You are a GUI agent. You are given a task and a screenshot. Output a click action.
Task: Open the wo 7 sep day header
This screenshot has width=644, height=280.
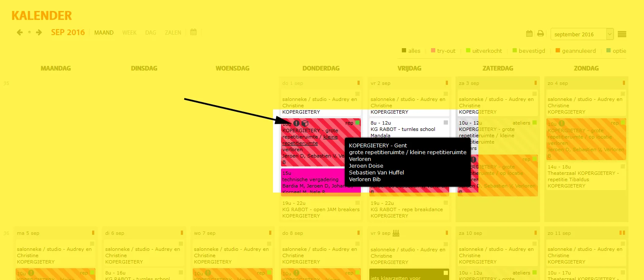click(205, 233)
